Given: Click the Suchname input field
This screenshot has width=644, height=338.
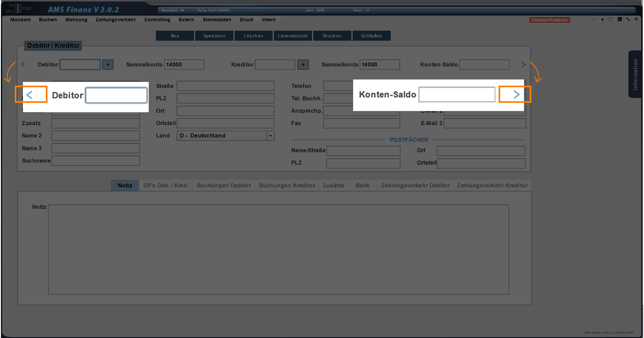Looking at the screenshot, I should 95,161.
